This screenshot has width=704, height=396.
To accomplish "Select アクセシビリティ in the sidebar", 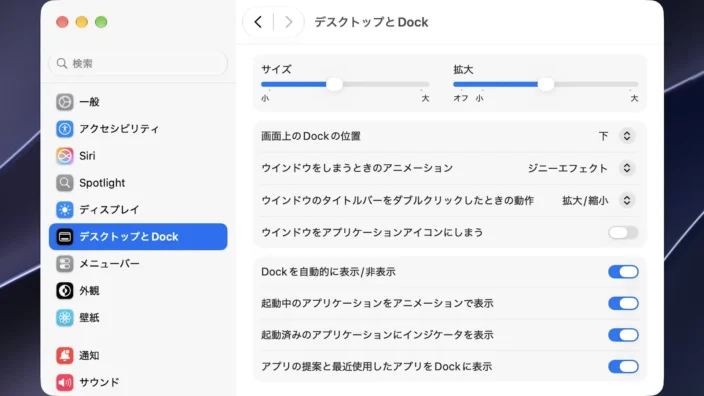I will click(119, 129).
